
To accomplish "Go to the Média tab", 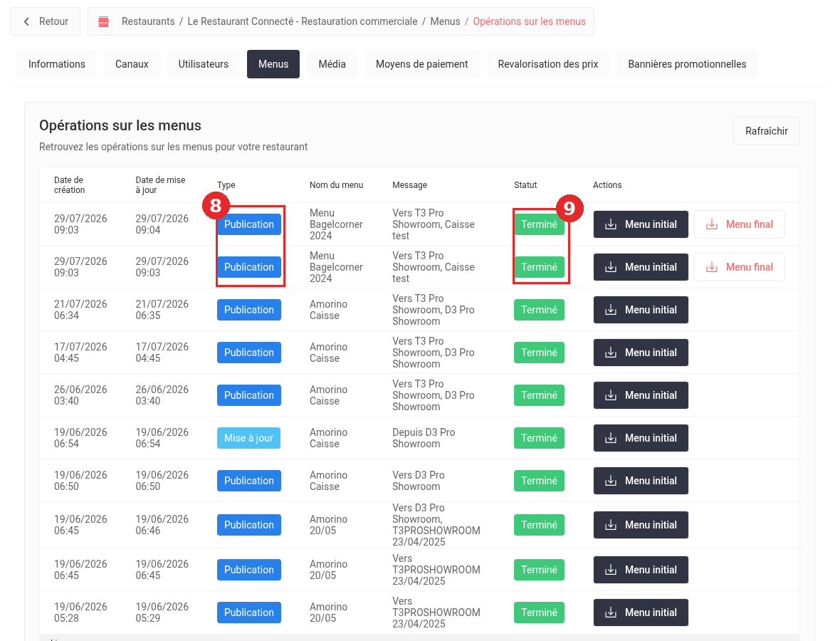I will 332,64.
